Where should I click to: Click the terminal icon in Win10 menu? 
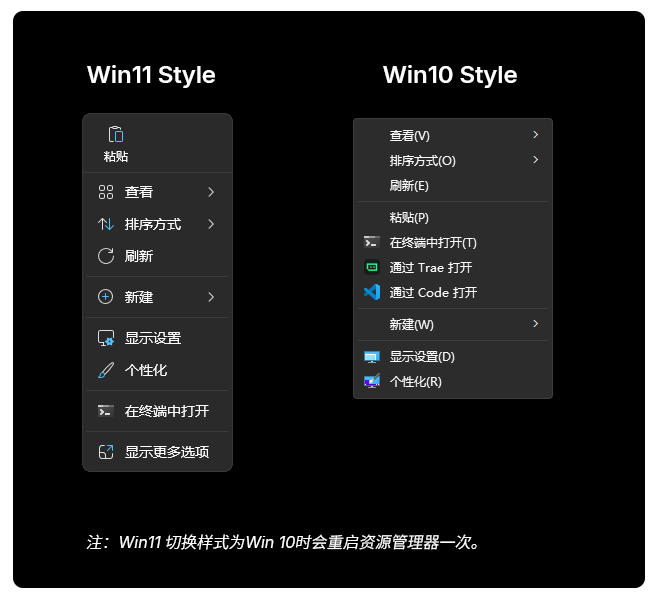(372, 242)
